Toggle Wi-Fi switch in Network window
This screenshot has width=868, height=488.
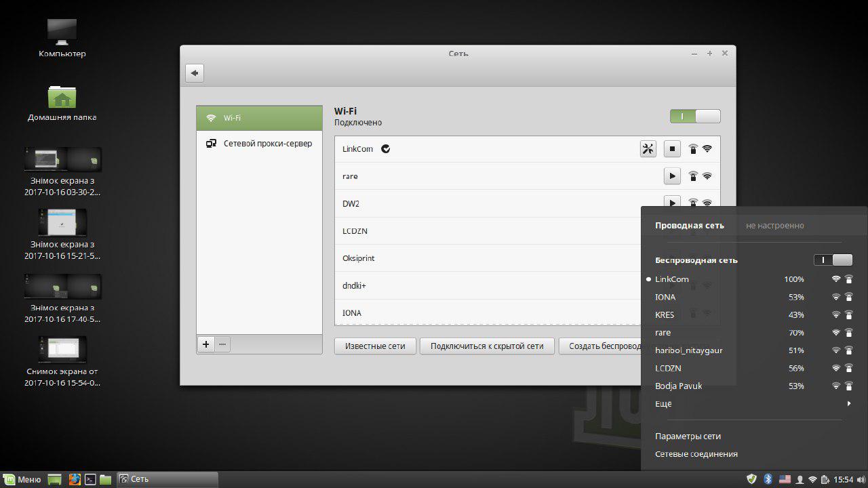(695, 117)
